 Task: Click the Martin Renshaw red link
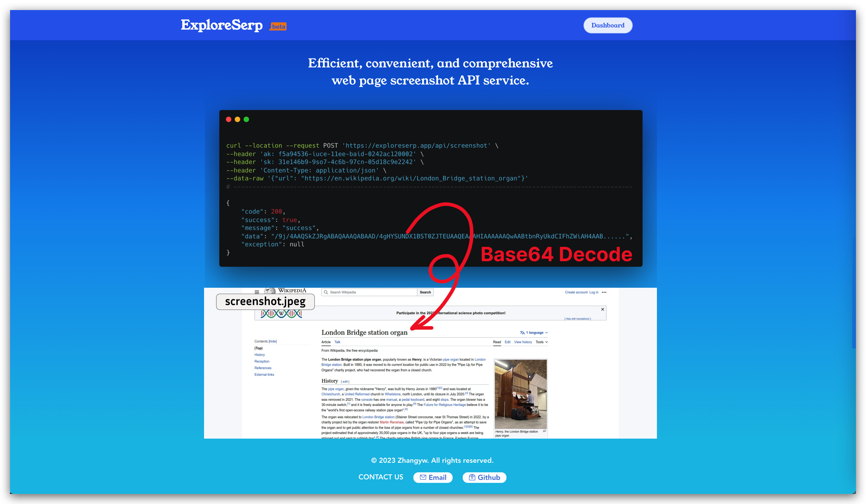[391, 423]
